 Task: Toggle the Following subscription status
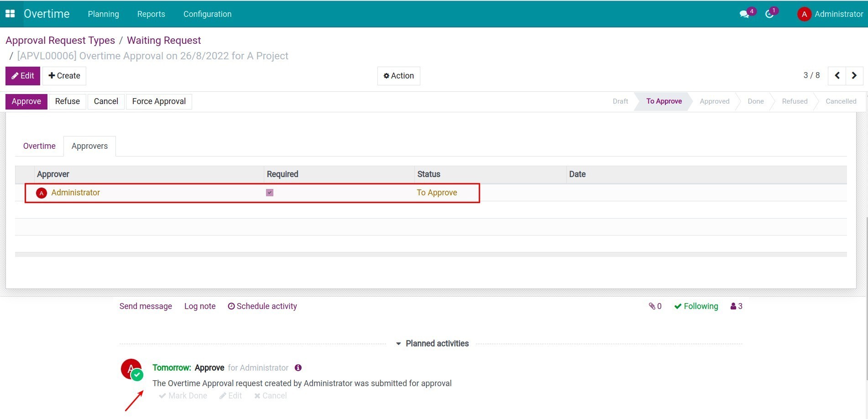[x=696, y=306]
